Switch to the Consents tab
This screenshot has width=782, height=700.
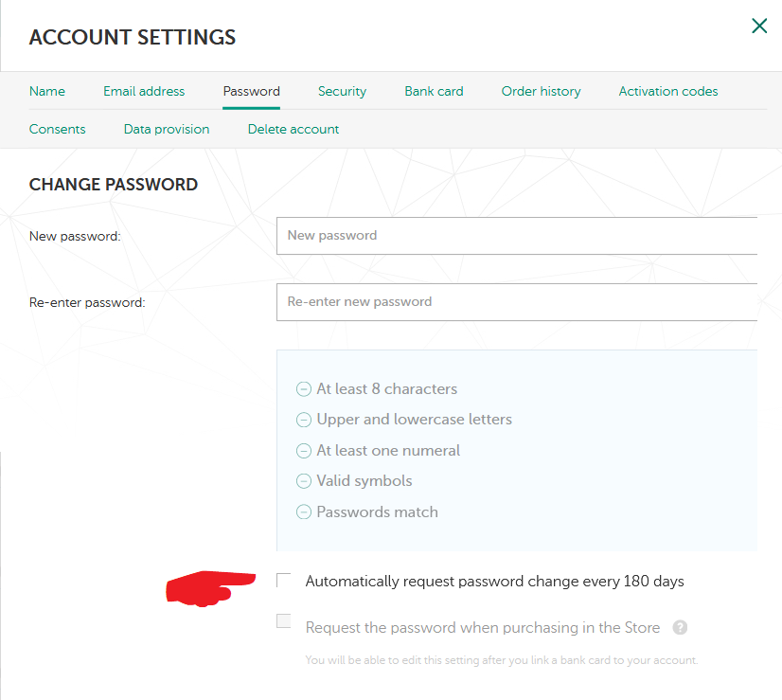click(x=58, y=129)
